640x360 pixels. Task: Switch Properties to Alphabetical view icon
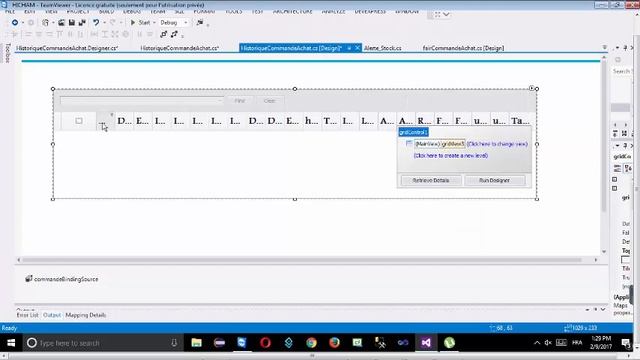coord(628,168)
